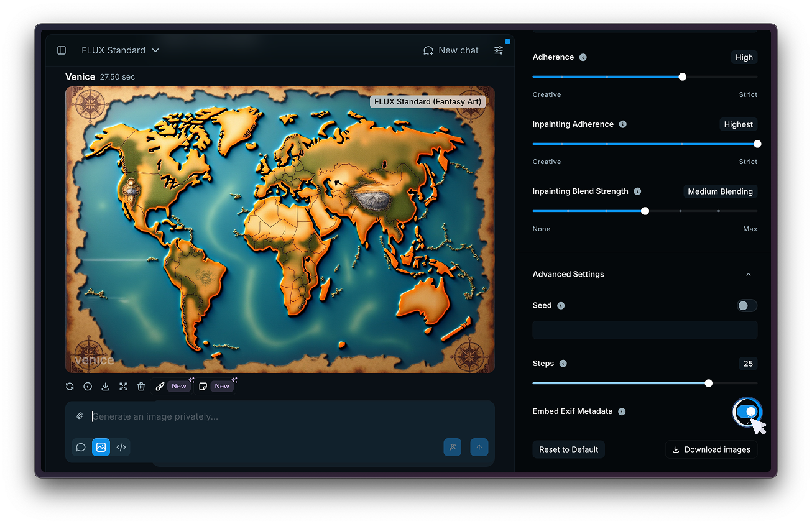Focus the 'Generate an image privately' prompt box
Image resolution: width=812 pixels, height=524 pixels.
(x=280, y=416)
